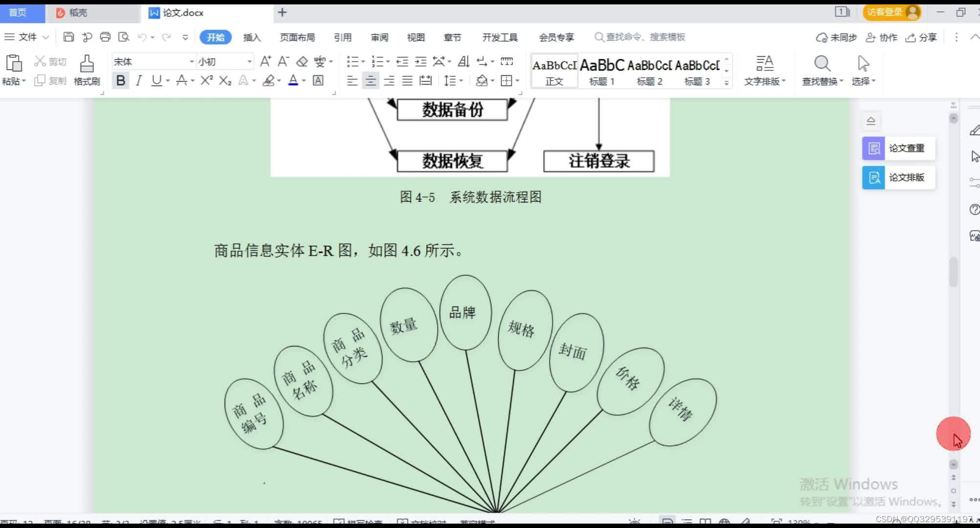Click the 论文查重 button
The width and height of the screenshot is (980, 528).
pyautogui.click(x=899, y=148)
